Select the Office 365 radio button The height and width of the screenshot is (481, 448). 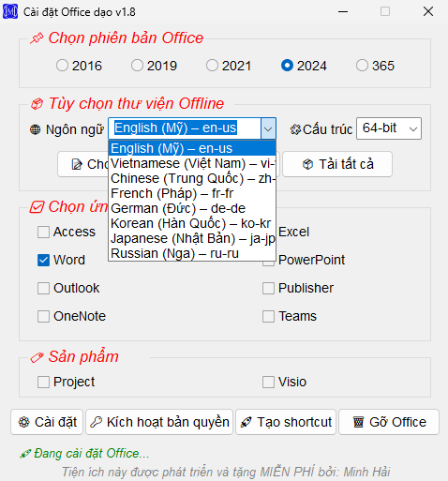pos(362,66)
